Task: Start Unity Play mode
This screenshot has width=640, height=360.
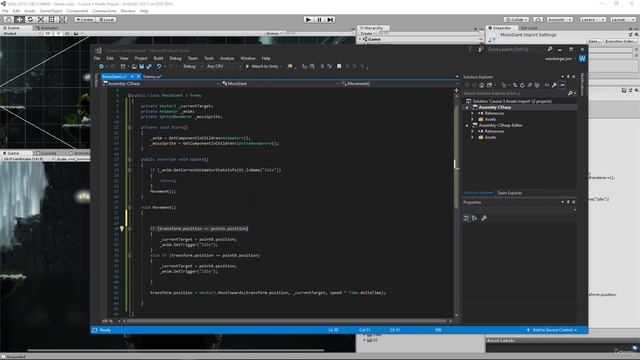Action: [x=309, y=19]
